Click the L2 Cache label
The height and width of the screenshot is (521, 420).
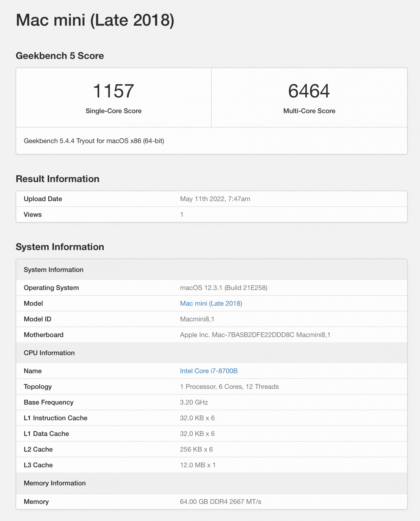pos(38,449)
